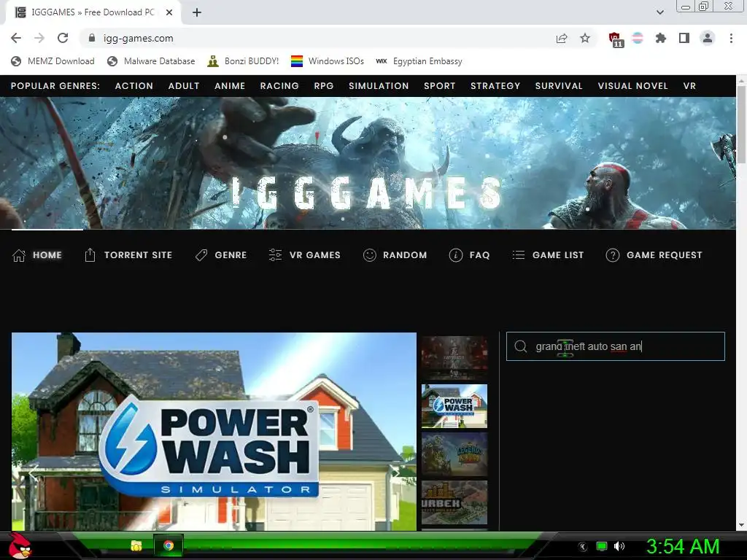Browse the SURVIVAL genre

(559, 86)
